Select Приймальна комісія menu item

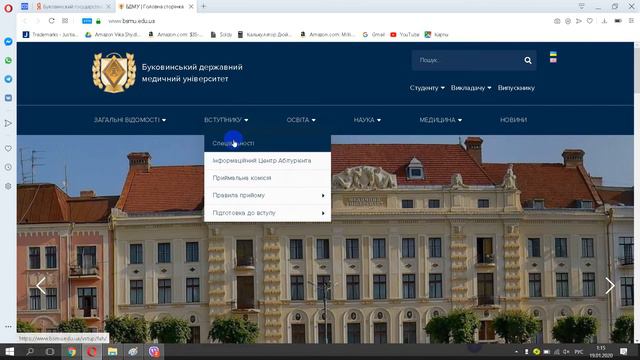[x=267, y=178]
